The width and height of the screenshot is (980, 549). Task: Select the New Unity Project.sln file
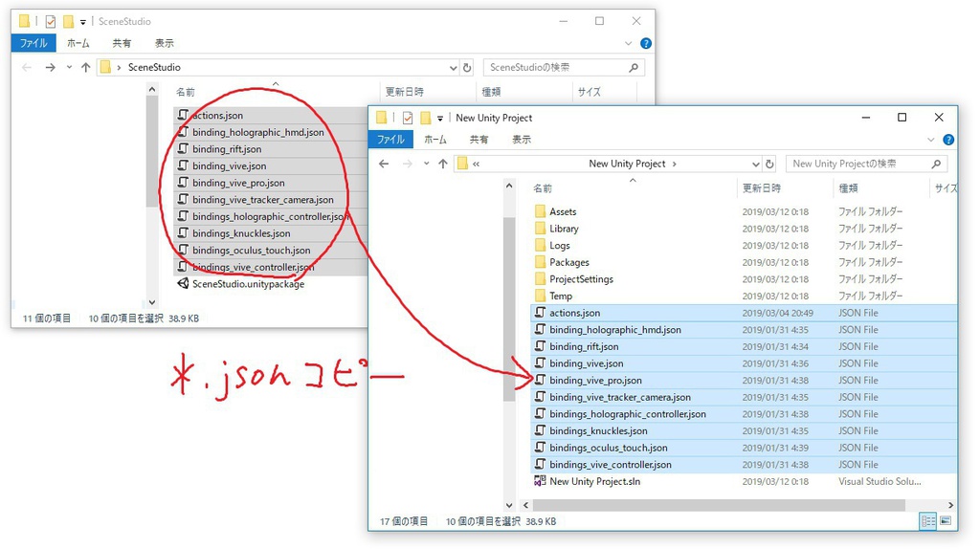click(x=744, y=481)
